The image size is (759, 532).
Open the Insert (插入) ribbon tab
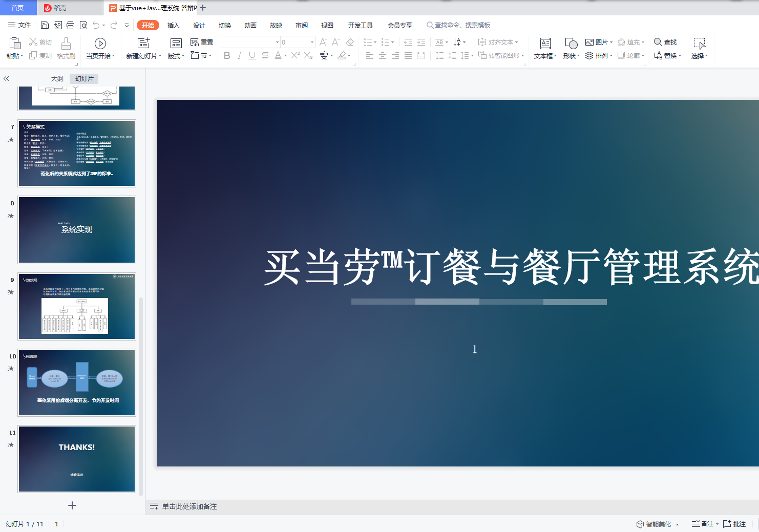pos(174,25)
